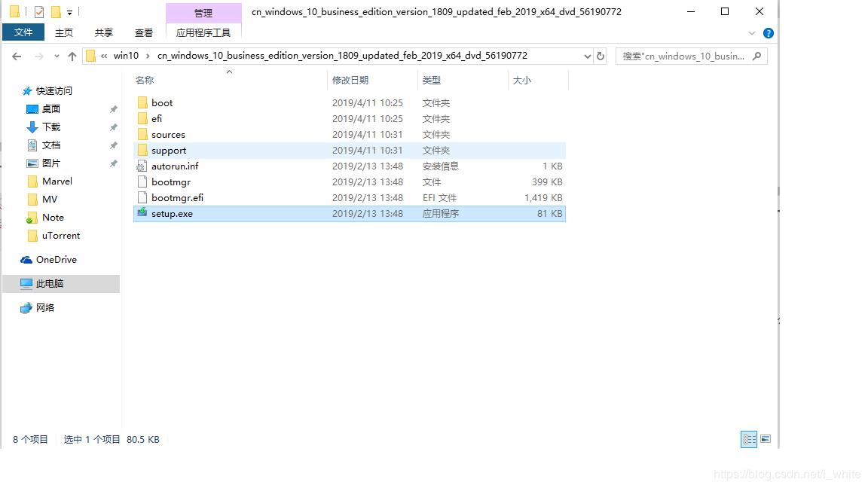Open the Note folder in sidebar
This screenshot has width=868, height=488.
[x=53, y=218]
